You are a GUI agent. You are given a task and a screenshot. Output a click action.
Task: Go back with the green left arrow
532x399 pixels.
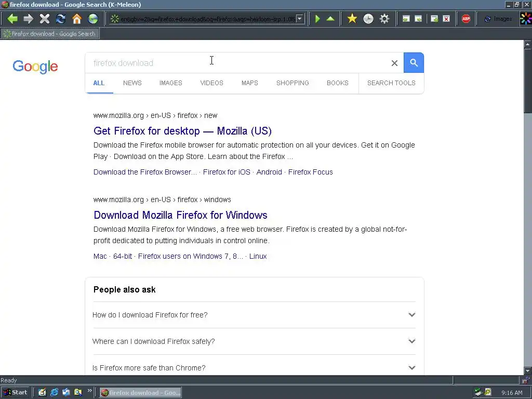pos(12,19)
